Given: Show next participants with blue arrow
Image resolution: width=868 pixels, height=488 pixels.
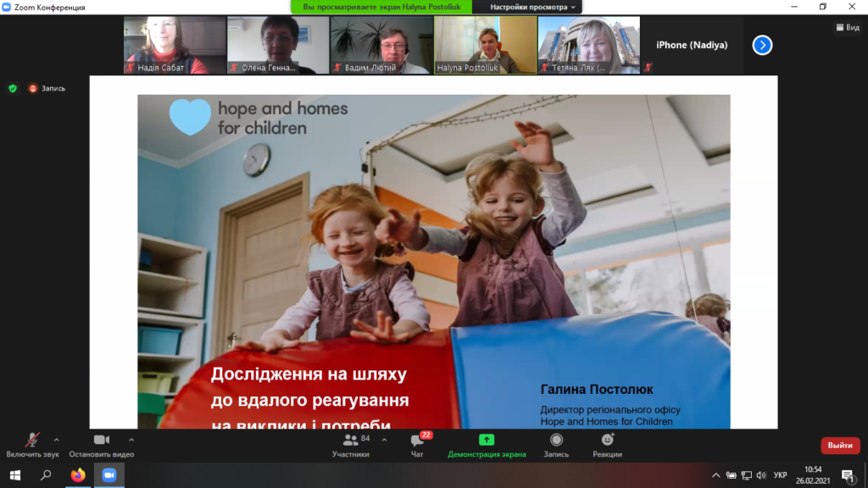Looking at the screenshot, I should point(762,45).
